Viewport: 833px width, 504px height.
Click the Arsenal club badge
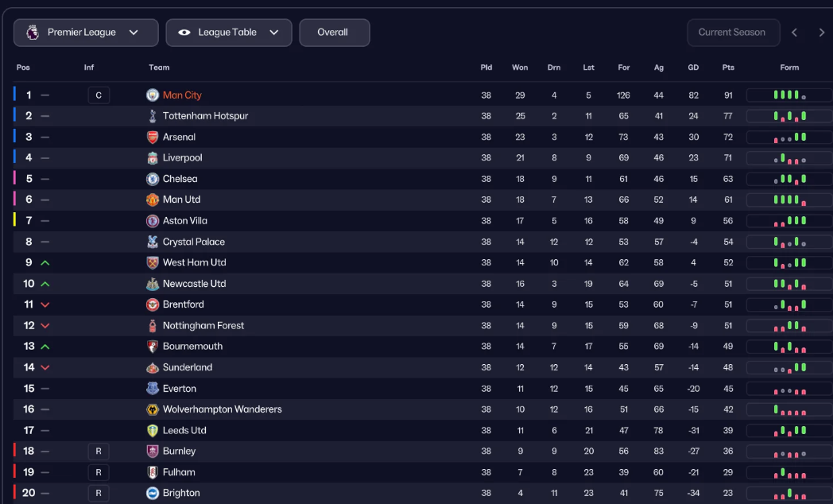pos(153,137)
